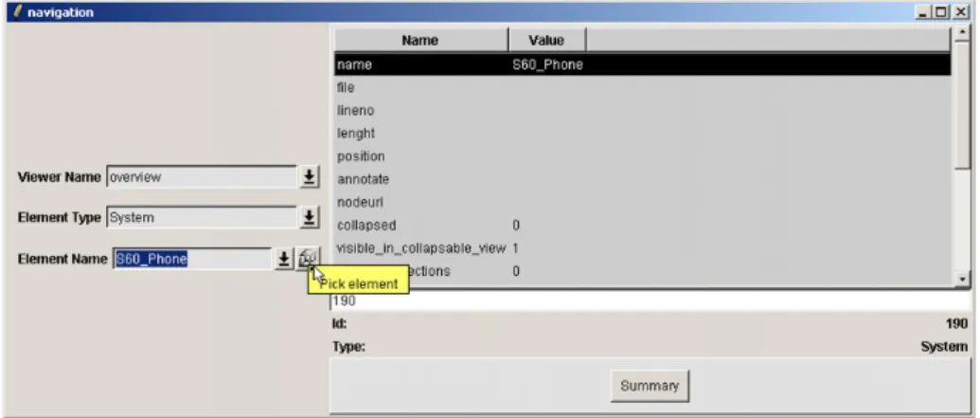Click the Summary button
The height and width of the screenshot is (418, 980).
coord(650,386)
